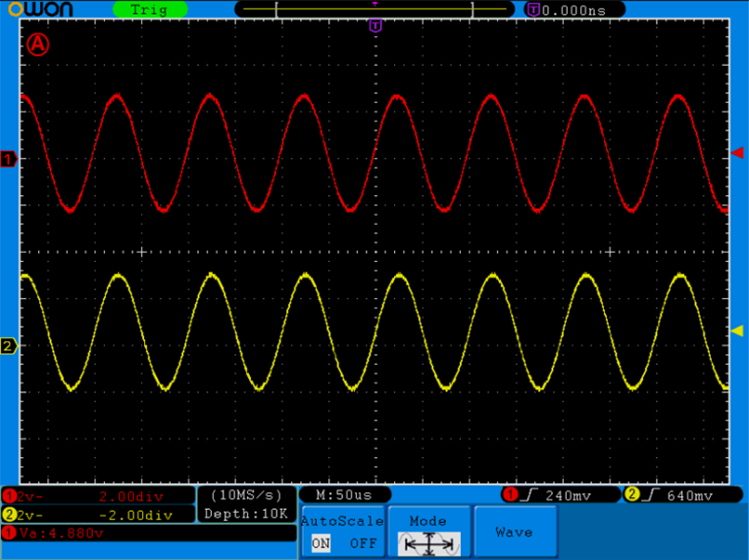Click the OWON logo
Viewport: 749px width, 560px height.
(x=40, y=9)
